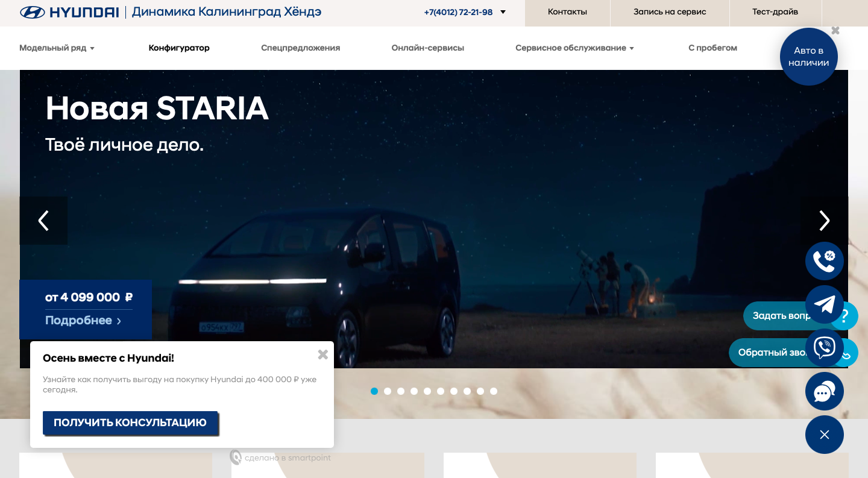Click the Обратный звонок button

[x=772, y=353]
